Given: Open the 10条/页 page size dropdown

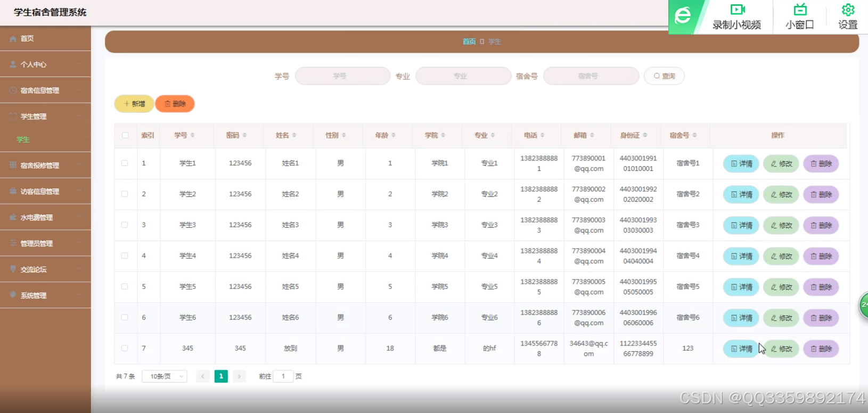Looking at the screenshot, I should 165,376.
